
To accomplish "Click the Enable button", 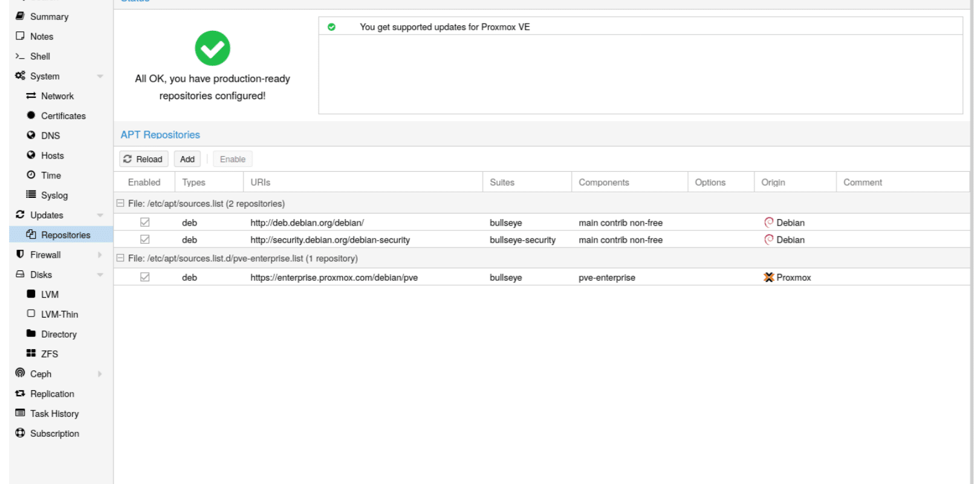I will [233, 159].
